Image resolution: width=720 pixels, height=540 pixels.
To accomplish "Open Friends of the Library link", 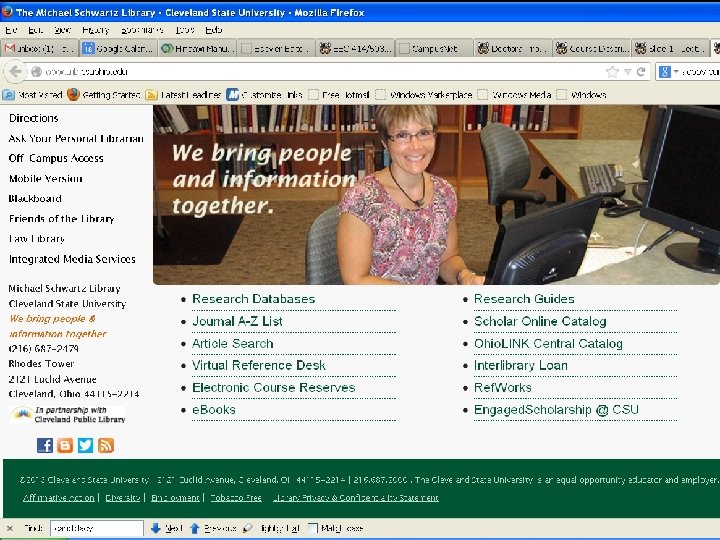I will click(x=62, y=219).
